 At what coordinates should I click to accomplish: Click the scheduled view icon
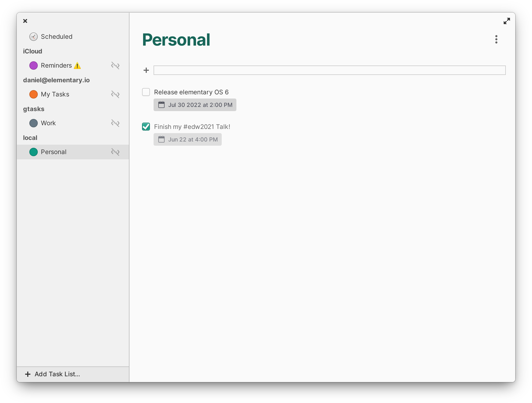[x=34, y=36]
